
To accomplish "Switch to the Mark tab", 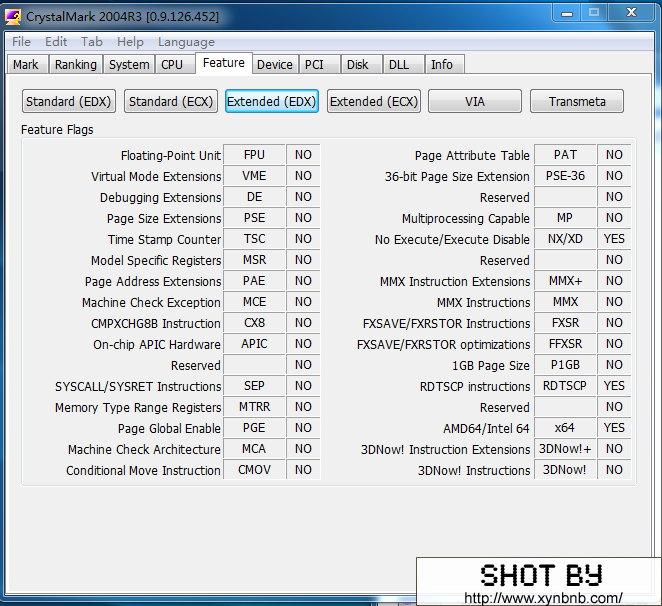I will point(26,65).
